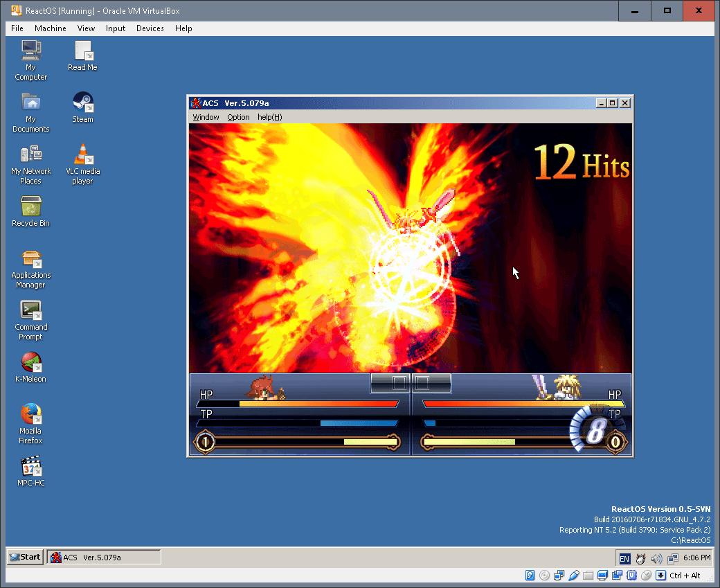Maximize the ACS game window

tap(613, 103)
